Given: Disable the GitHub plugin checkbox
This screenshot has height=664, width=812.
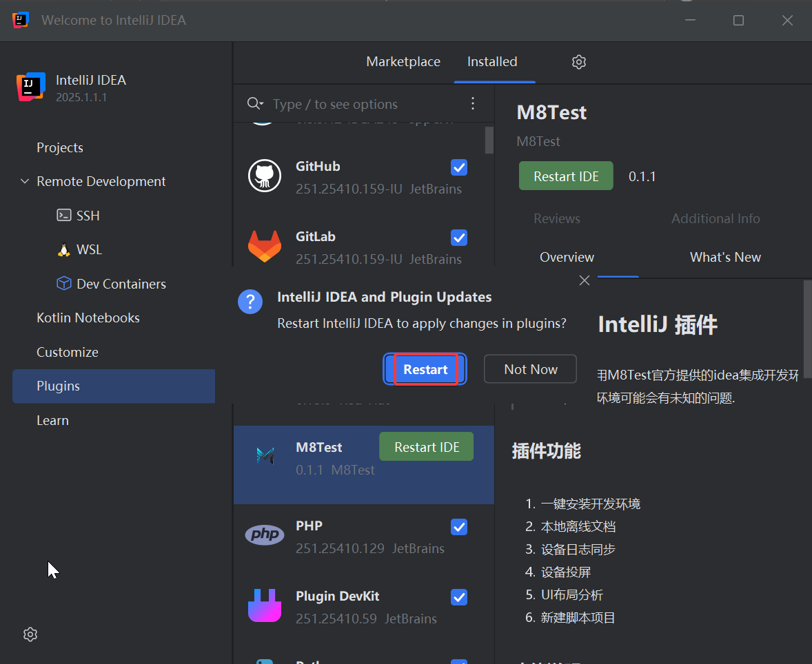Looking at the screenshot, I should pos(459,167).
